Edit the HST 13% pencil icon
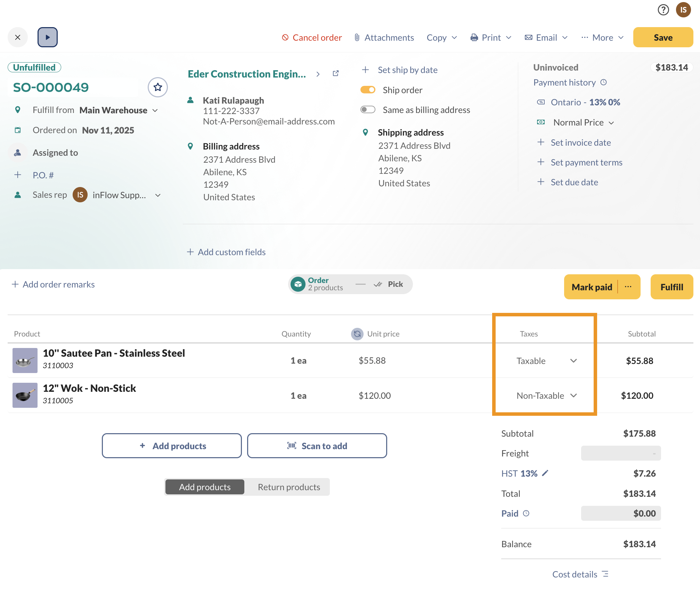 (545, 473)
